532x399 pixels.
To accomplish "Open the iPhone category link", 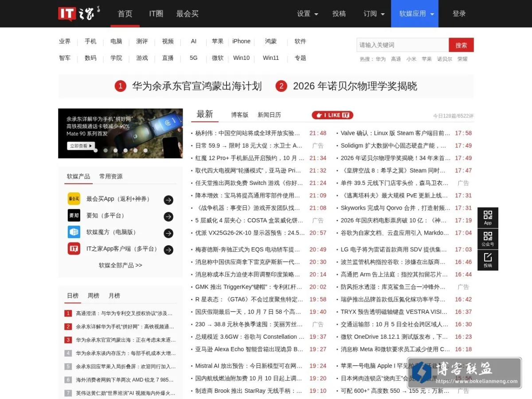I will [241, 41].
